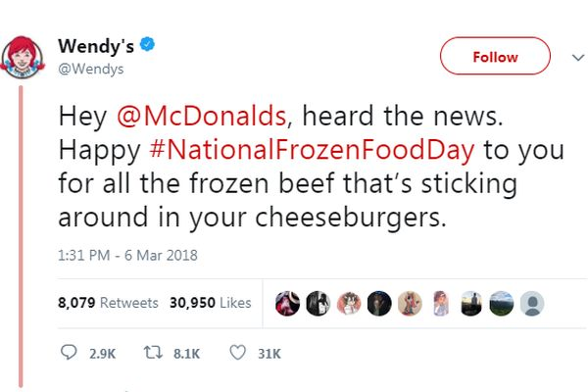
Task: Expand the tweet options chevron dropdown
Action: [x=578, y=58]
